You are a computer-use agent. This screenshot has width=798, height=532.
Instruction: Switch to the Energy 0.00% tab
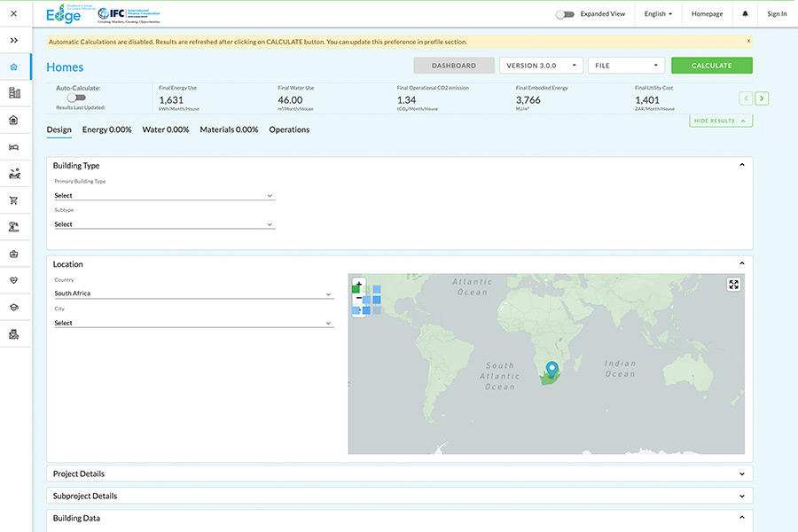point(106,129)
